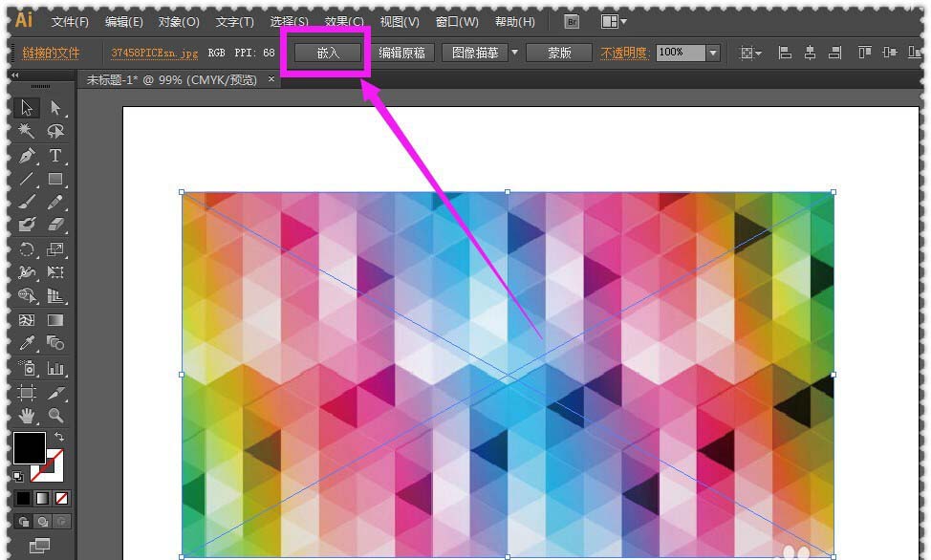This screenshot has height=560, width=931.
Task: Open the 文件(F) menu
Action: pyautogui.click(x=70, y=22)
